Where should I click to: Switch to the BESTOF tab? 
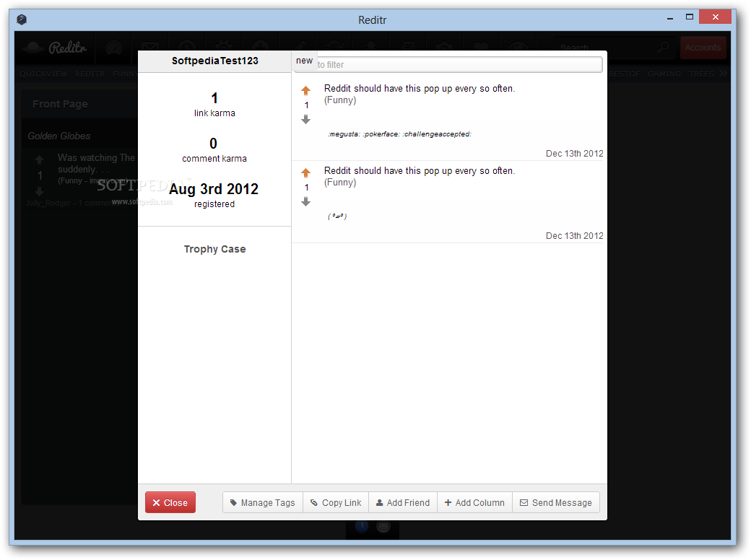pyautogui.click(x=625, y=74)
